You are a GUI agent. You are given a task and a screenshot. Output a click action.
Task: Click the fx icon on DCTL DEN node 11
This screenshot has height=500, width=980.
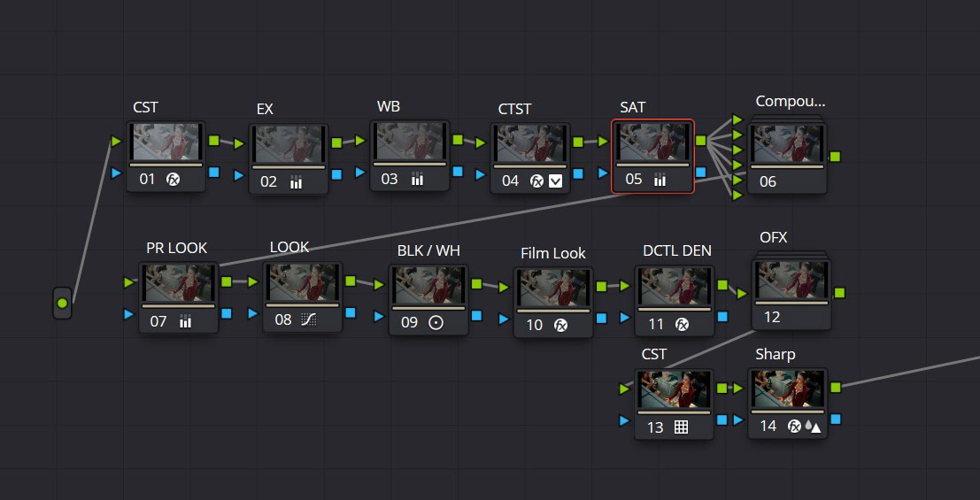click(682, 325)
